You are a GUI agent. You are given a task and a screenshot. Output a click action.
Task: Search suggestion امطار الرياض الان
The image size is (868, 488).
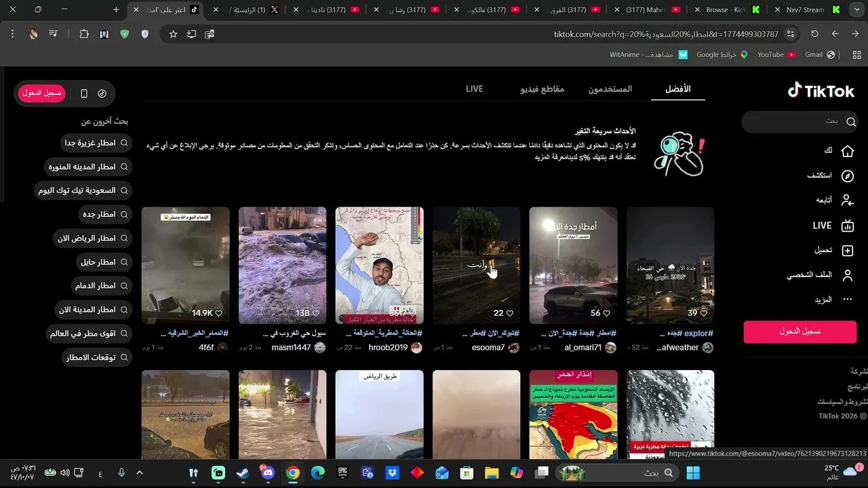[93, 238]
